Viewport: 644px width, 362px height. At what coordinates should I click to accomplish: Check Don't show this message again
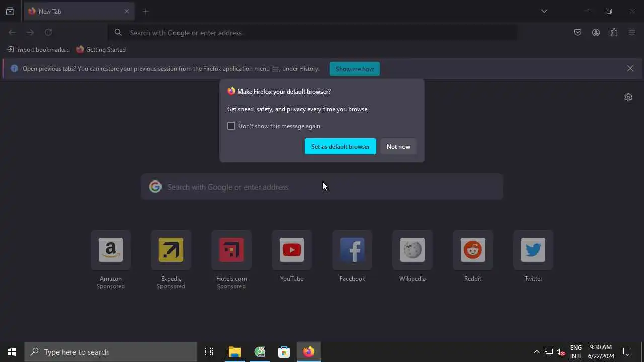(x=231, y=126)
